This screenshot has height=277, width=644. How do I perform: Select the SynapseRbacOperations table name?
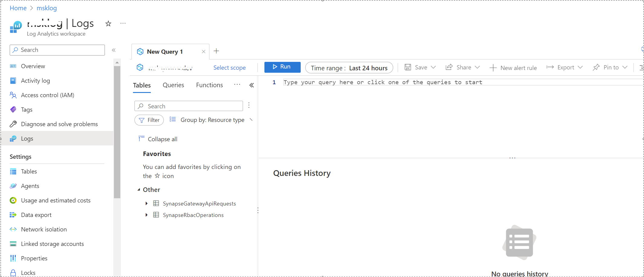point(193,215)
